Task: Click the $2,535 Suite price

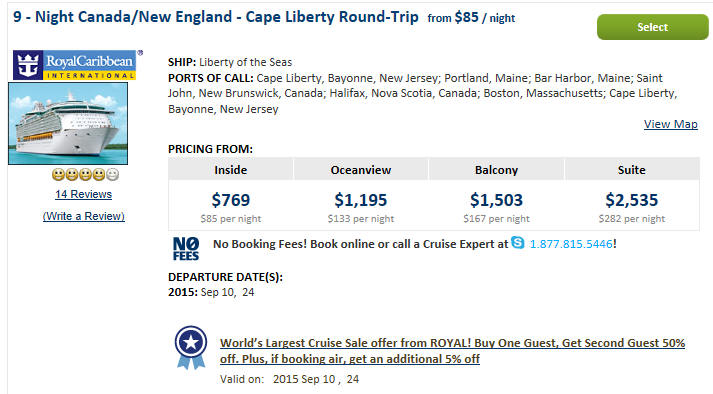Action: (632, 200)
